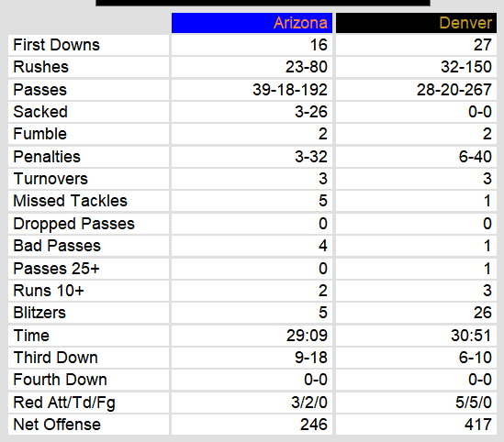
Task: Select the Dropped Passes label
Action: (73, 224)
